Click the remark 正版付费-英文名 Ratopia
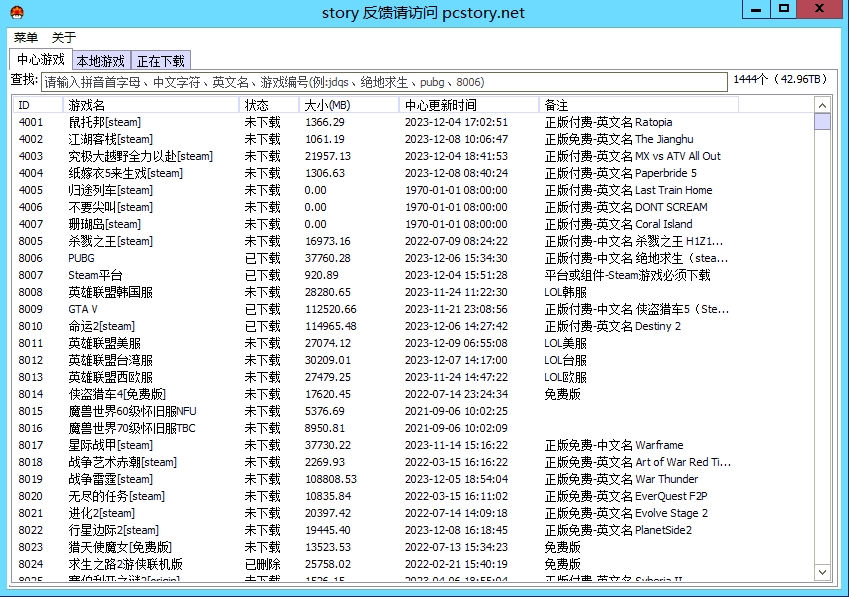849x597 pixels. [609, 122]
